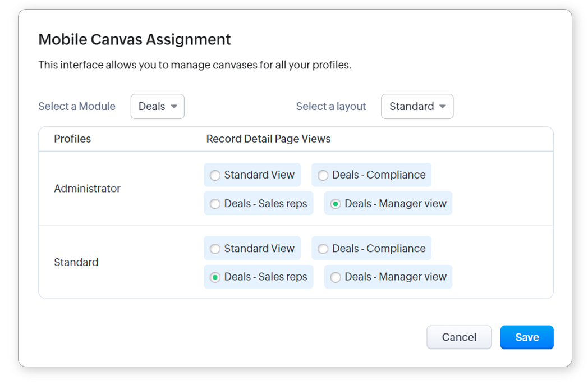Select Deals - Sales reps for Administrator
Viewport: 588px width, 389px height.
tap(215, 204)
